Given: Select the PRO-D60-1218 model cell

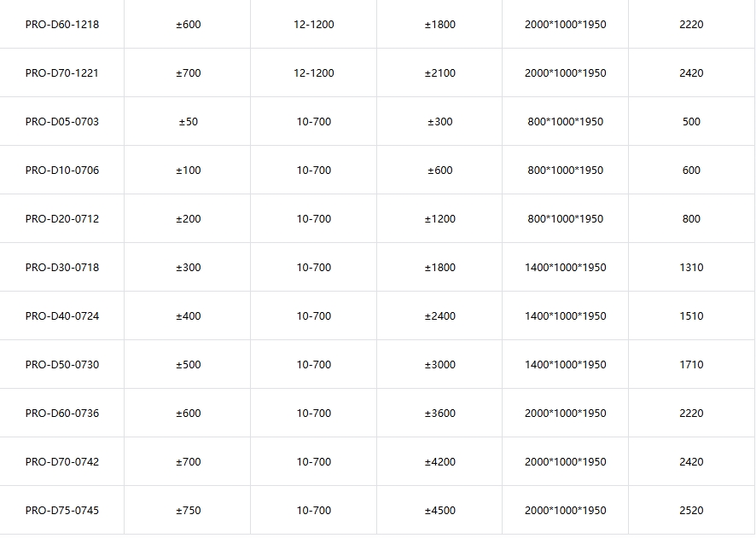Looking at the screenshot, I should coord(61,25).
